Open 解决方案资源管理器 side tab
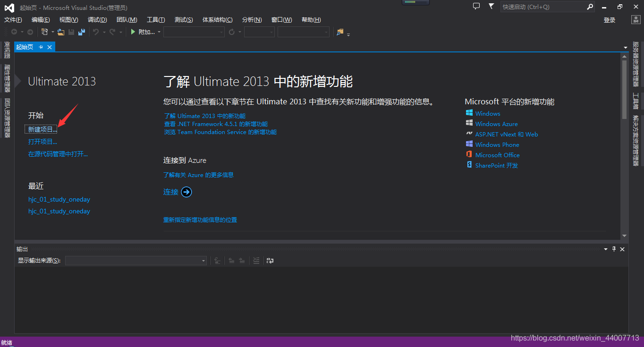This screenshot has width=644, height=347. click(636, 140)
